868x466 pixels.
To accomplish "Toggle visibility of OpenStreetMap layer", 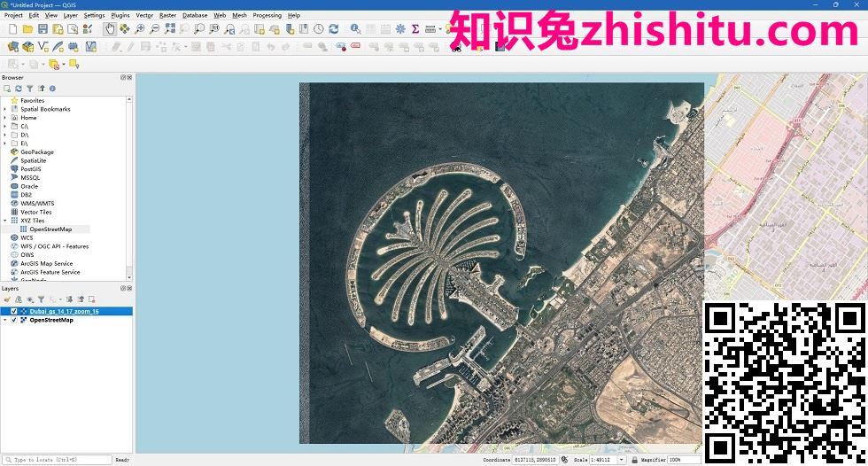I will click(14, 321).
